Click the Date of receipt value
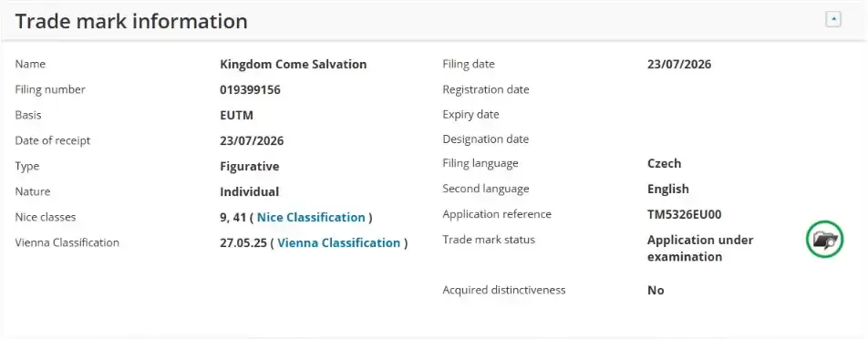 (252, 141)
